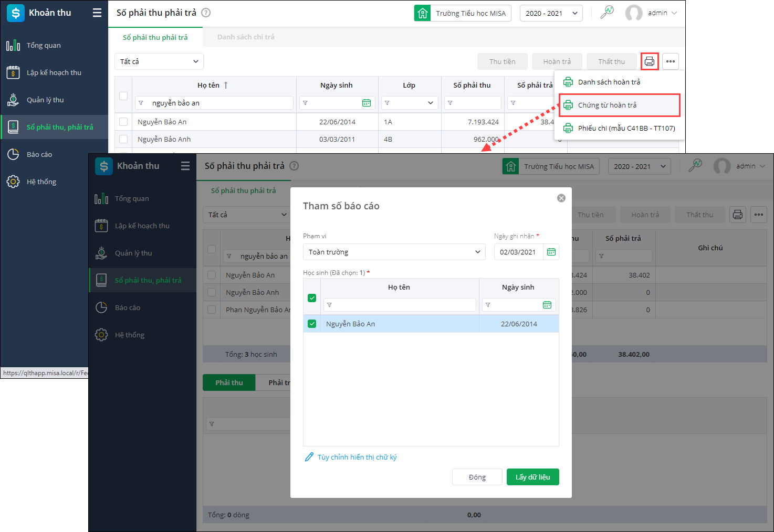Open the Tất cả dropdown in front window
774x532 pixels.
(x=247, y=215)
